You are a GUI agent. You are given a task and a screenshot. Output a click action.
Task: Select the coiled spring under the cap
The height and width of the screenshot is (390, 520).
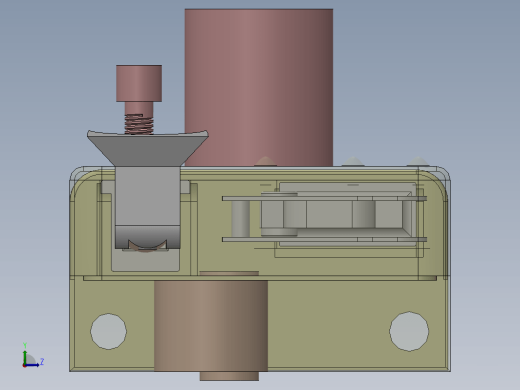tap(139, 124)
